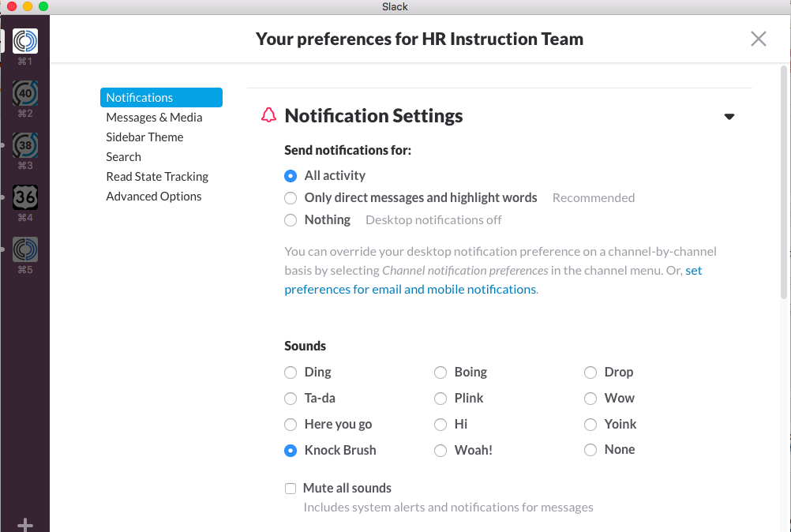This screenshot has height=532, width=791.
Task: Select the Knock Brush sound
Action: (291, 451)
